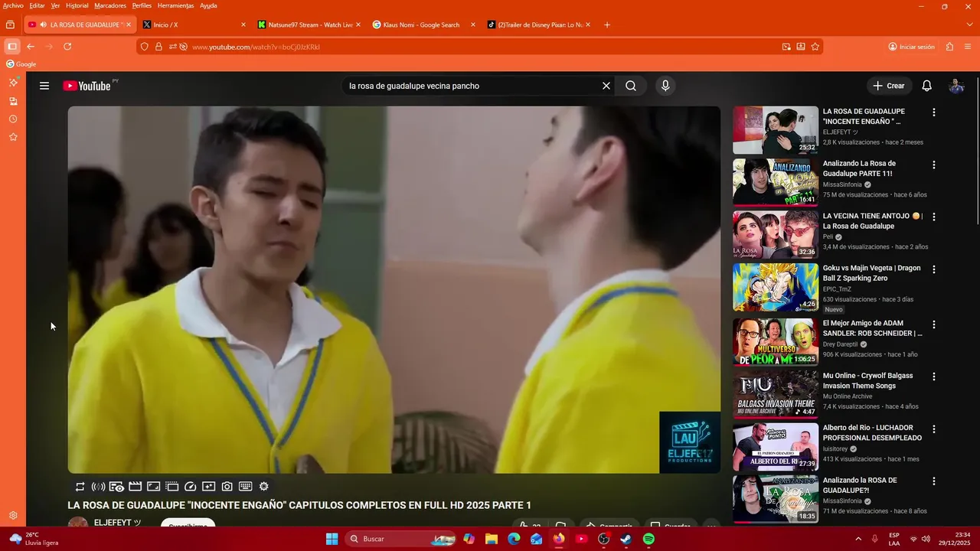Click the volume boost enhancer icon
The width and height of the screenshot is (980, 551).
(x=98, y=487)
